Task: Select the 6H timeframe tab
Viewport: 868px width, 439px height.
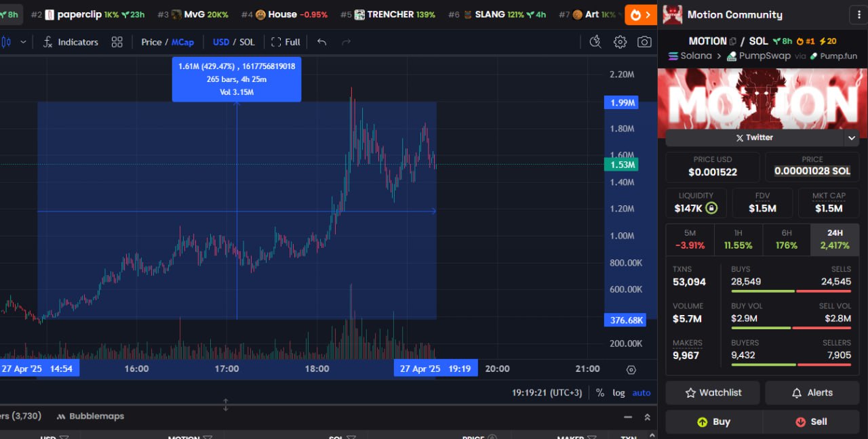Action: [787, 239]
